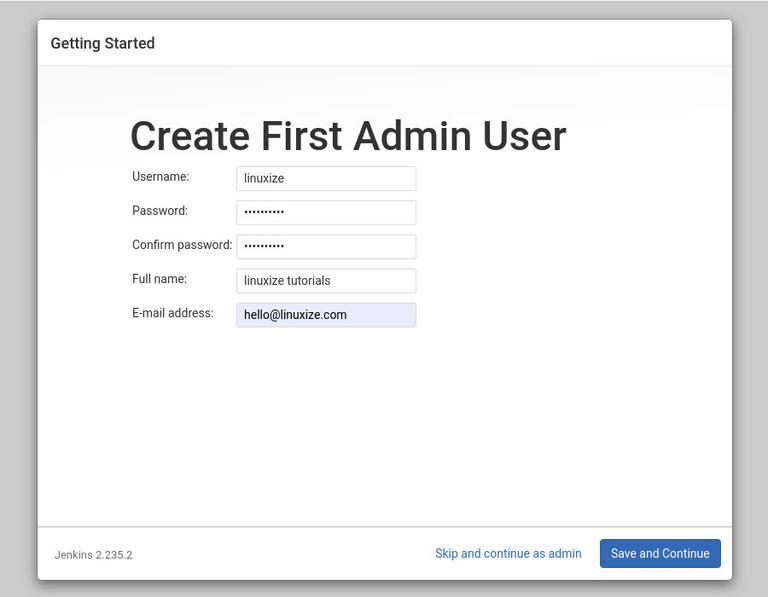Screen dimensions: 768x597
Task: Click the Full name: label
Action: (159, 279)
